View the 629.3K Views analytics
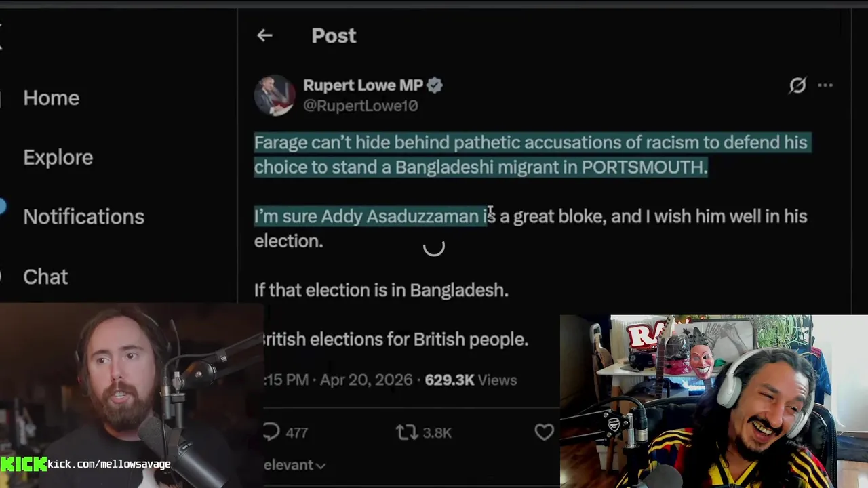Viewport: 868px width, 488px height. (x=471, y=380)
